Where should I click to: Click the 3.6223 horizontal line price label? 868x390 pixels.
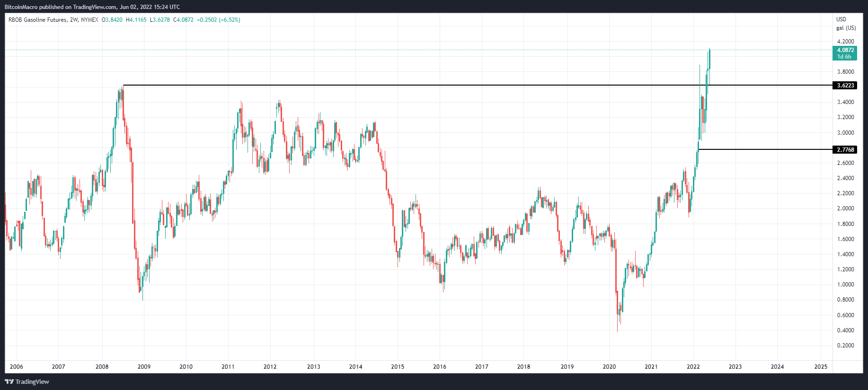click(x=845, y=86)
